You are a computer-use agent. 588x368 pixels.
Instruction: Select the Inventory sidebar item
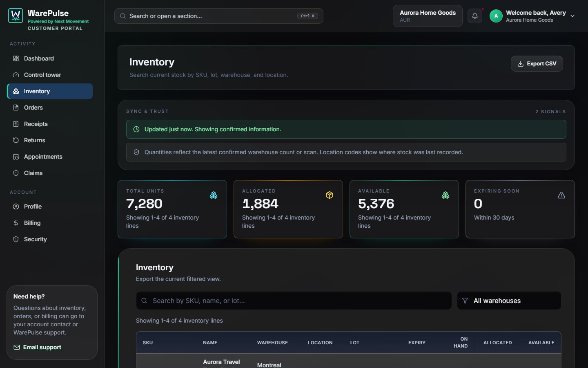coord(50,91)
